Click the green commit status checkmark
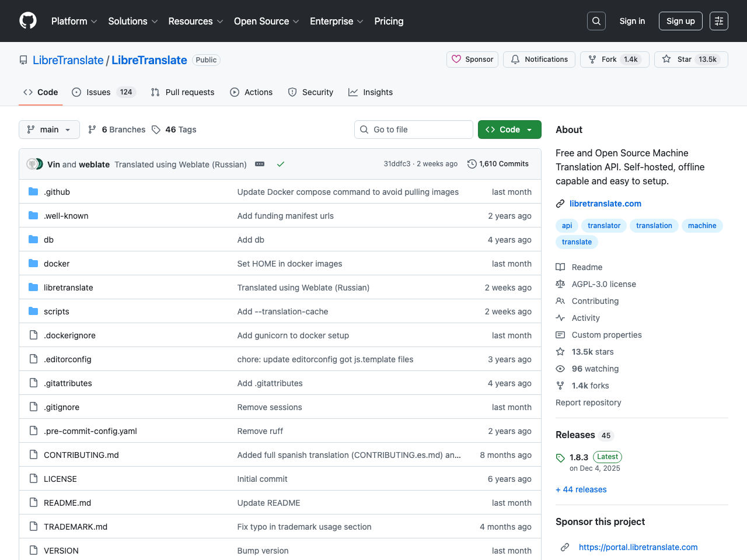747x560 pixels. (x=281, y=164)
